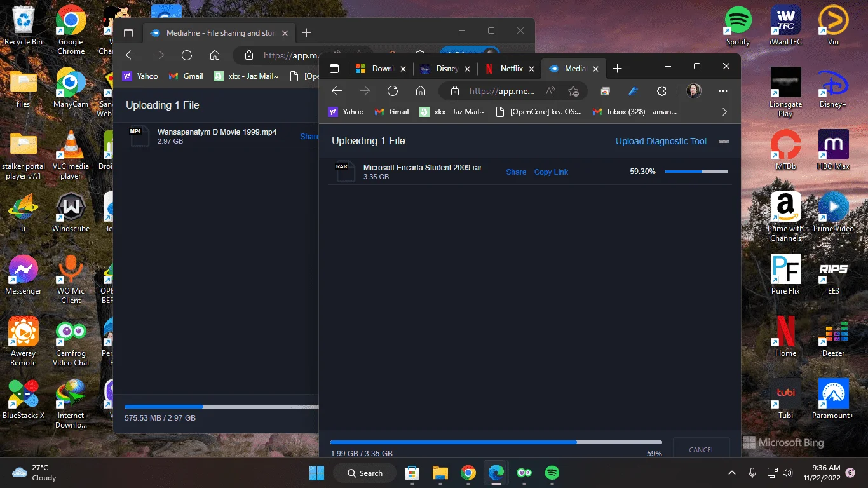Refresh the page in the back MediaFire window
The width and height of the screenshot is (868, 488).
pyautogui.click(x=187, y=55)
